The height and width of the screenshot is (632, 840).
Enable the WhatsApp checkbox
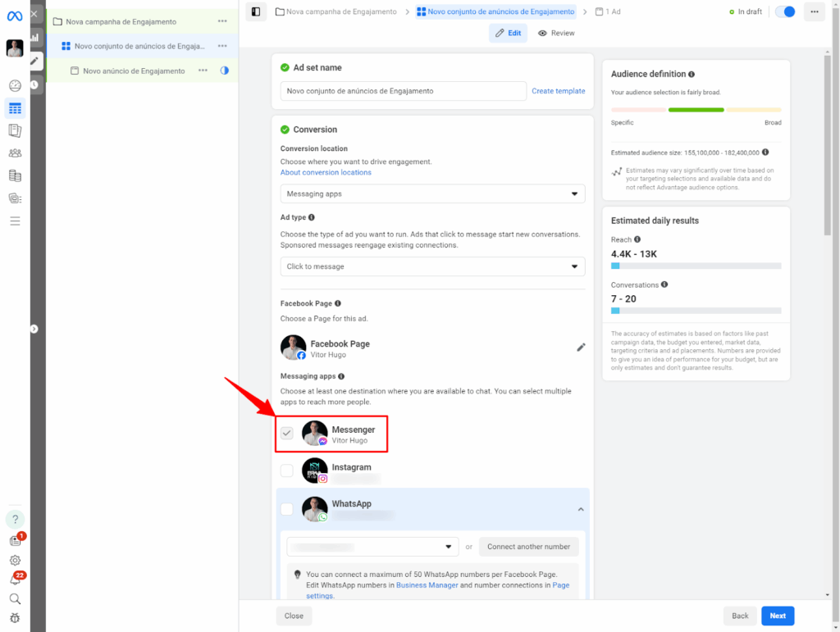pos(287,509)
